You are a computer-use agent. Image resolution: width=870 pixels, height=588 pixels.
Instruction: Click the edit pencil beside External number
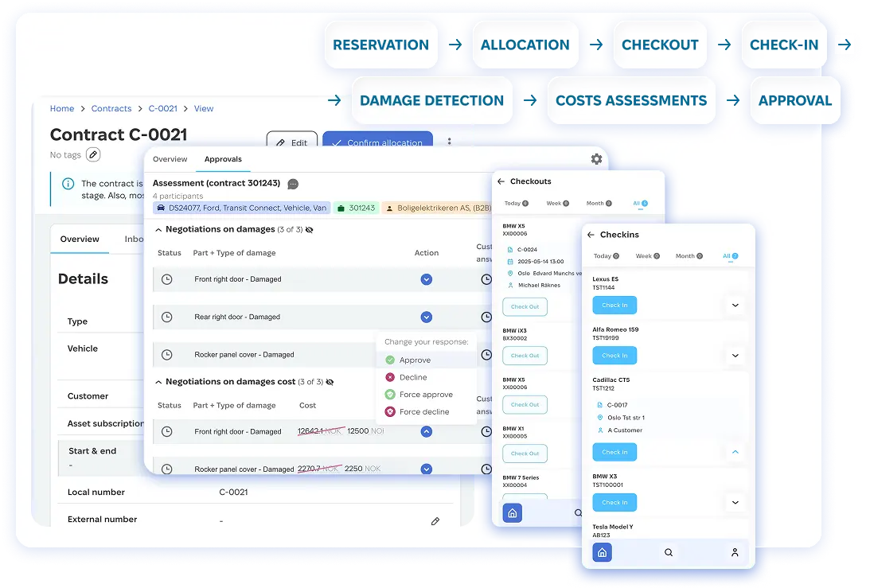tap(435, 521)
